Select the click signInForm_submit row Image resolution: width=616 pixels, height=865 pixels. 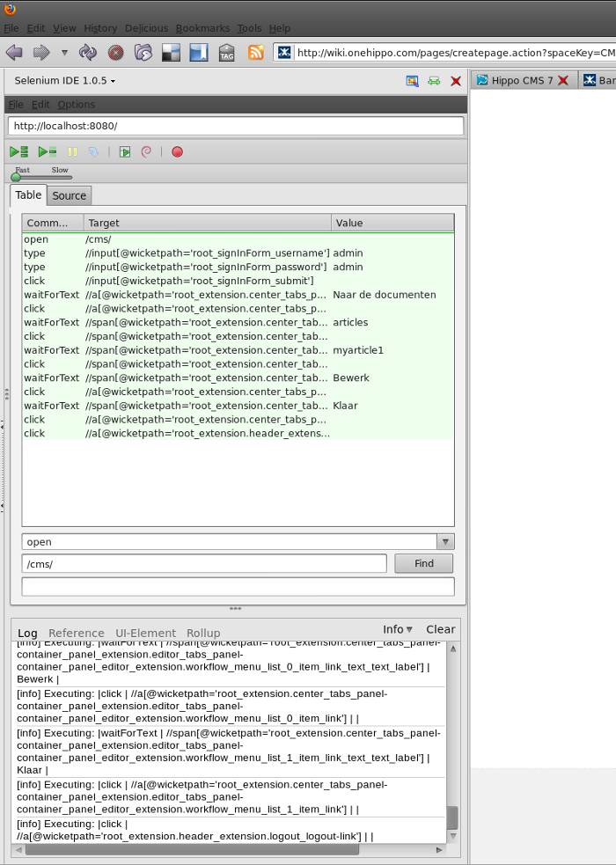[x=238, y=281]
